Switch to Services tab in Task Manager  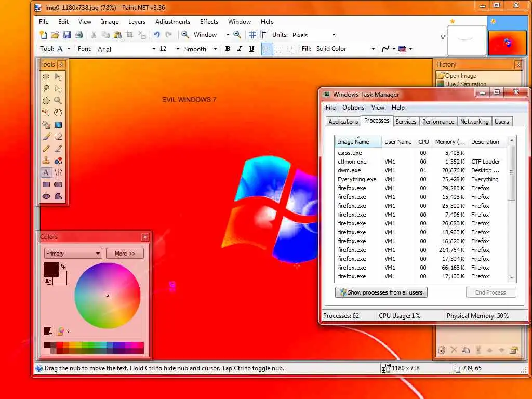pos(406,122)
